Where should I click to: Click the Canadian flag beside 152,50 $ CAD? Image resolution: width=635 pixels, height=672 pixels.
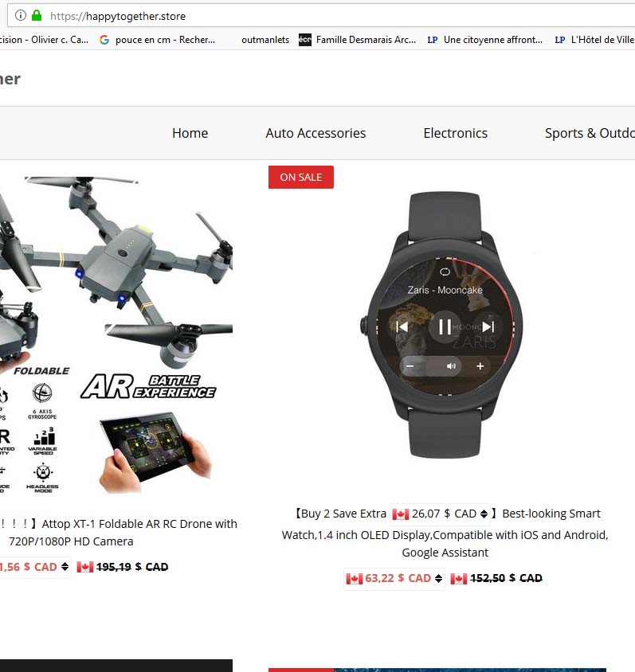pyautogui.click(x=459, y=579)
